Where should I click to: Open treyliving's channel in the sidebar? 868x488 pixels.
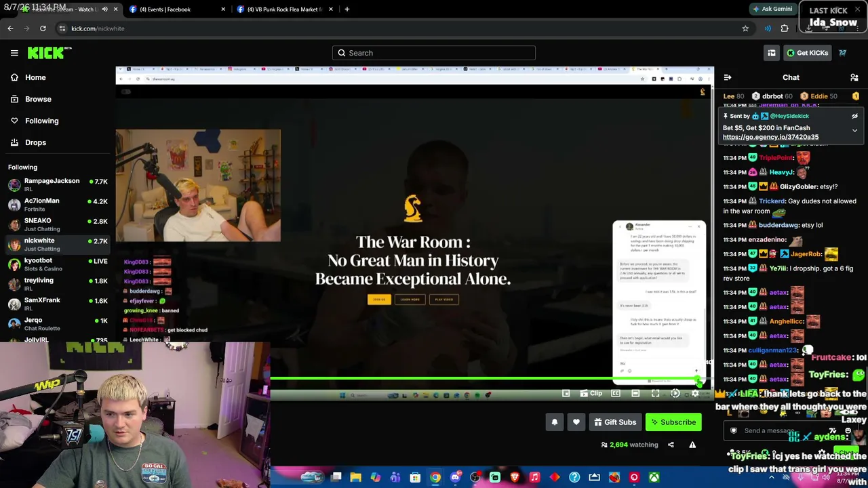click(57, 284)
